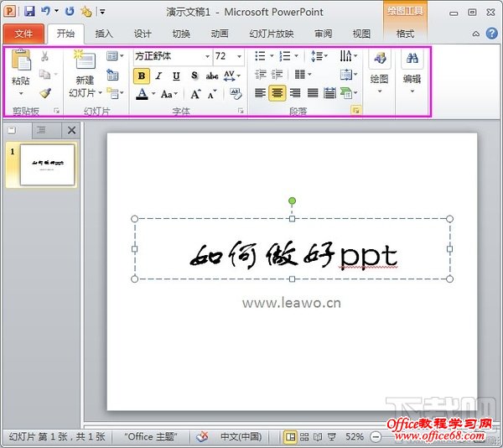Click the Strikethrough abc icon
Image resolution: width=503 pixels, height=448 pixels.
212,76
